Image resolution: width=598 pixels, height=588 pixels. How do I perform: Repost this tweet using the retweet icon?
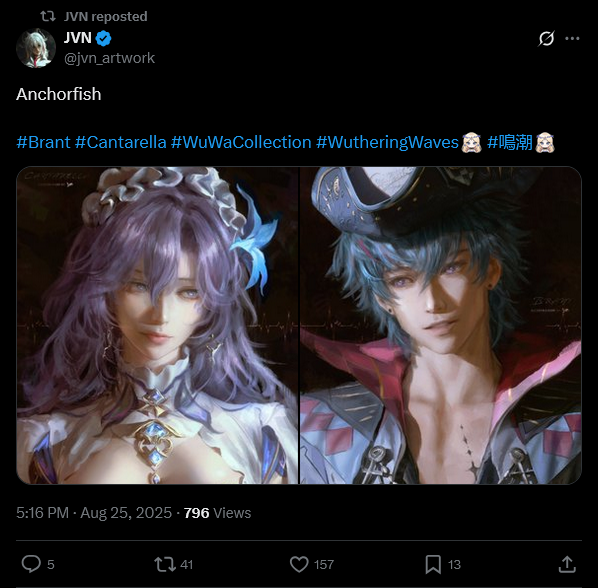click(165, 564)
